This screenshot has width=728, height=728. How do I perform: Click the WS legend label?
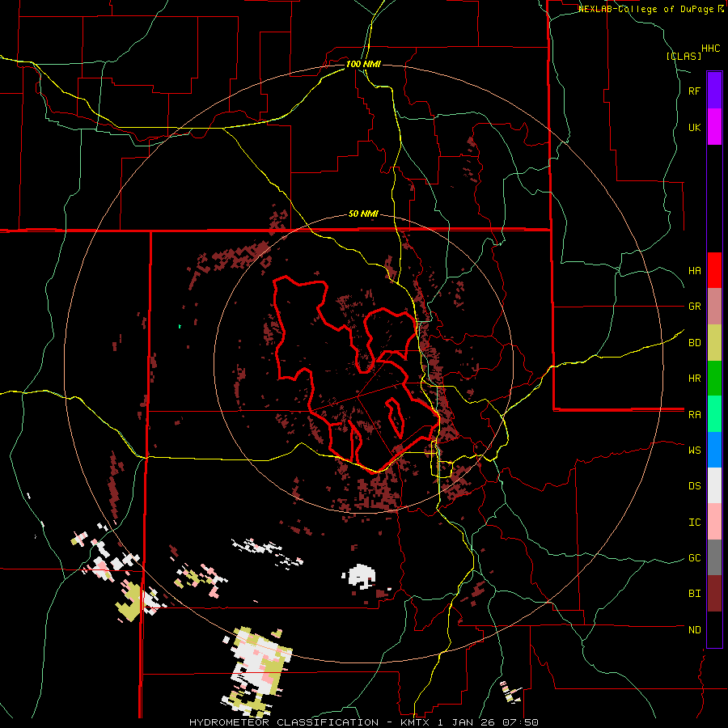click(x=694, y=451)
